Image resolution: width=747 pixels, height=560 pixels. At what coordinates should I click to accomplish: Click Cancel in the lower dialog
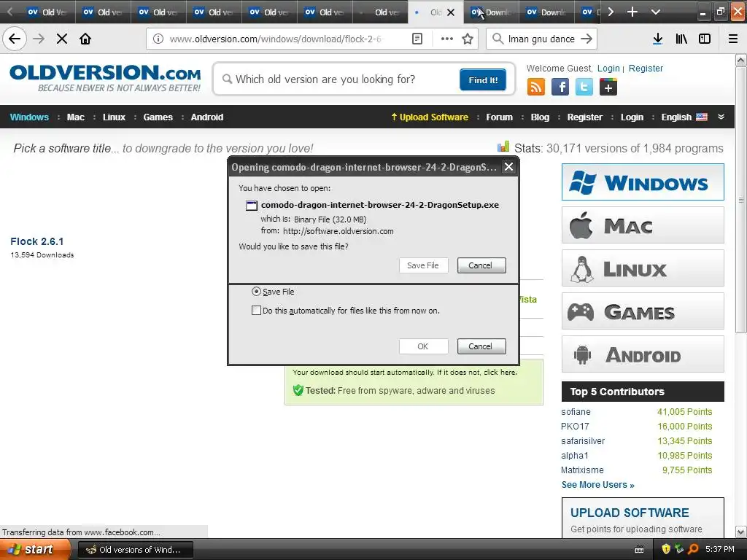pyautogui.click(x=481, y=346)
